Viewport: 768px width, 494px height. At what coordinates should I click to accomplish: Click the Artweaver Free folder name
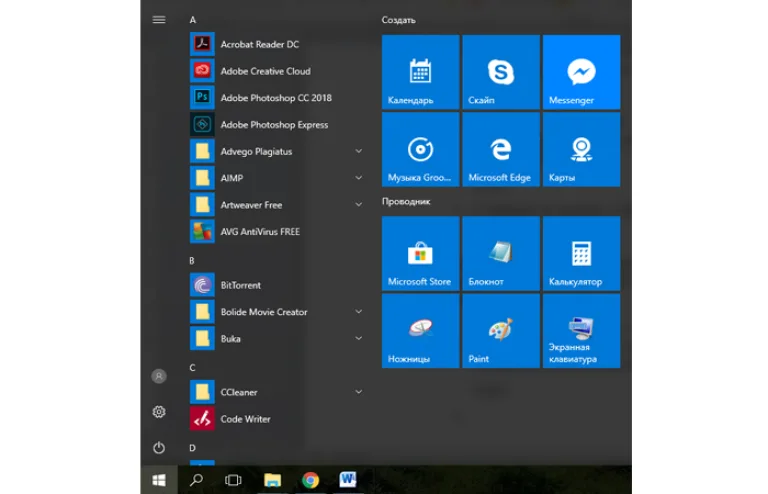tap(251, 205)
